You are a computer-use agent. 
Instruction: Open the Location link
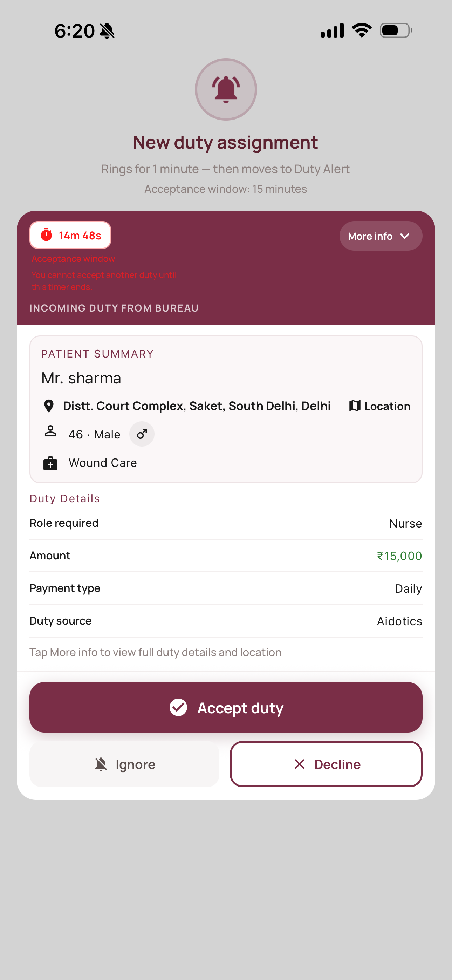click(x=380, y=406)
